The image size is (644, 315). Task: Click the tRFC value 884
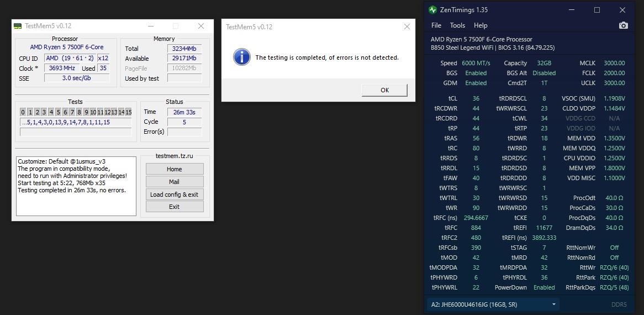pos(476,228)
